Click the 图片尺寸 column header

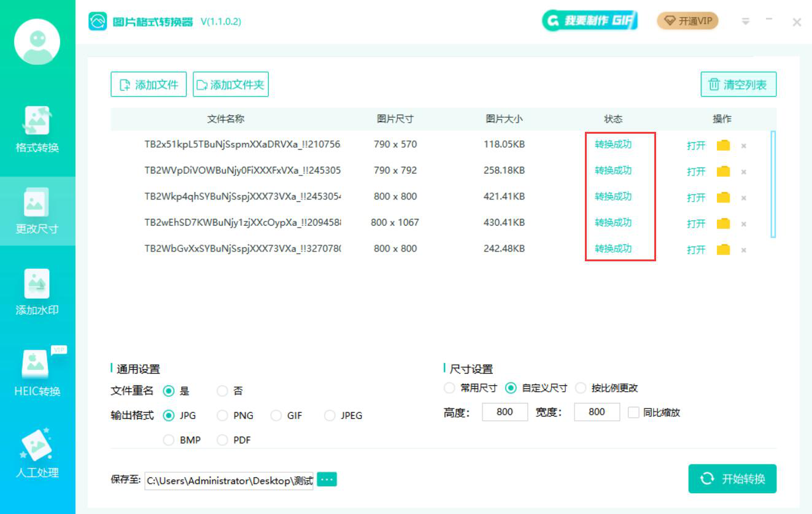point(395,119)
